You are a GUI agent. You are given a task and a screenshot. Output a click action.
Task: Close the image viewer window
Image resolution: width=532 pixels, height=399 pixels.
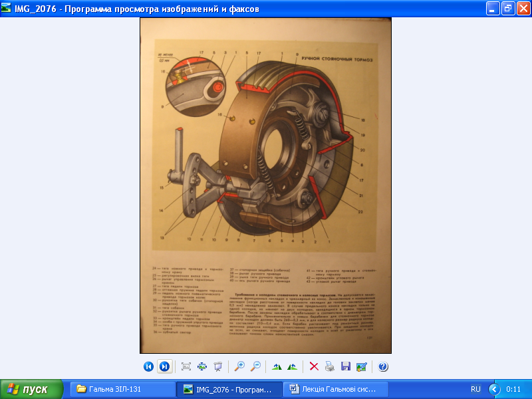click(x=523, y=9)
